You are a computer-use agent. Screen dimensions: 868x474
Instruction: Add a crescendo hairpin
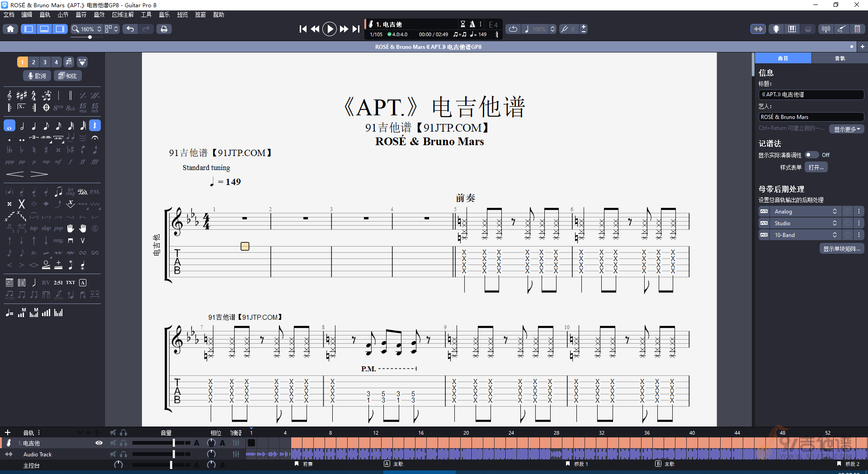[15, 174]
